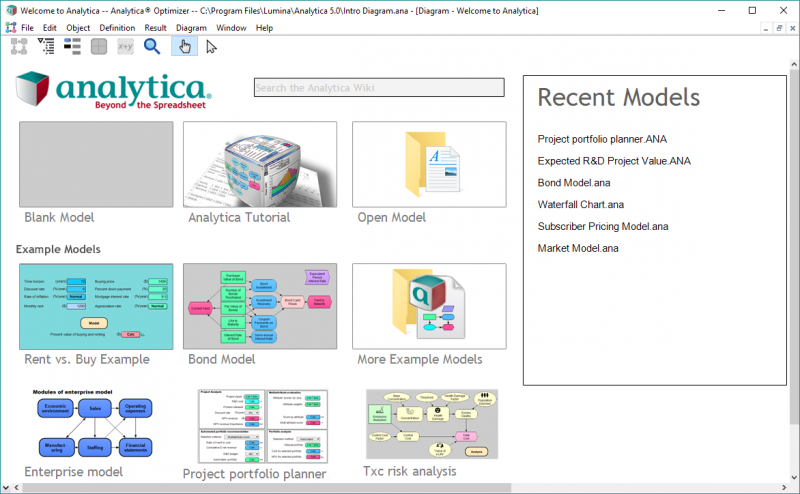The image size is (800, 494).
Task: Open the Txc risk analysis thumbnail
Action: click(x=432, y=424)
